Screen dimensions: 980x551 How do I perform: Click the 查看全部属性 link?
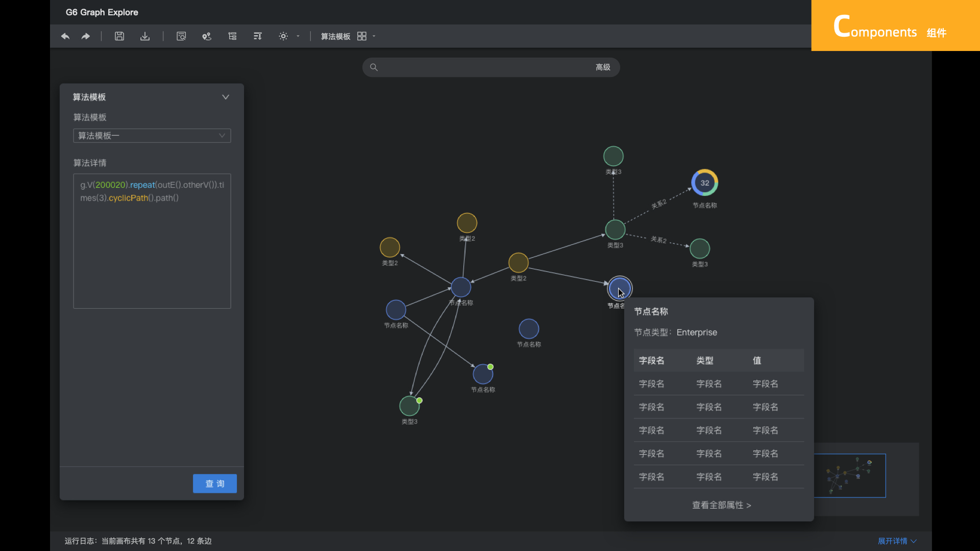point(721,505)
